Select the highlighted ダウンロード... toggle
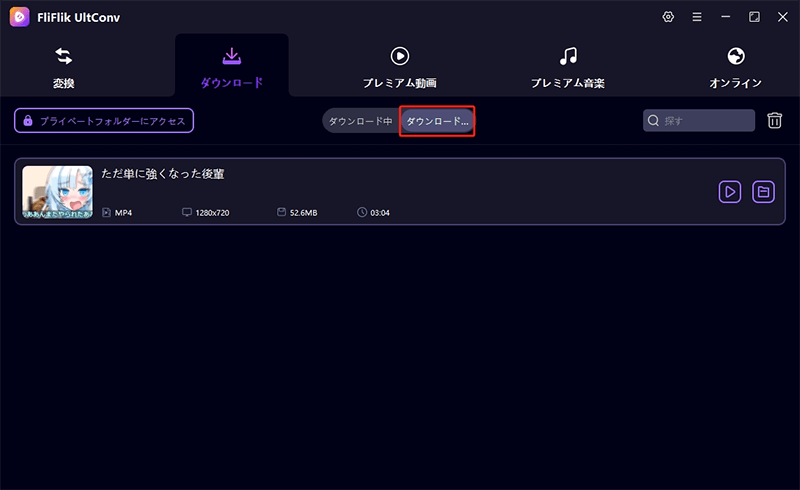Viewport: 800px width, 490px height. (437, 121)
